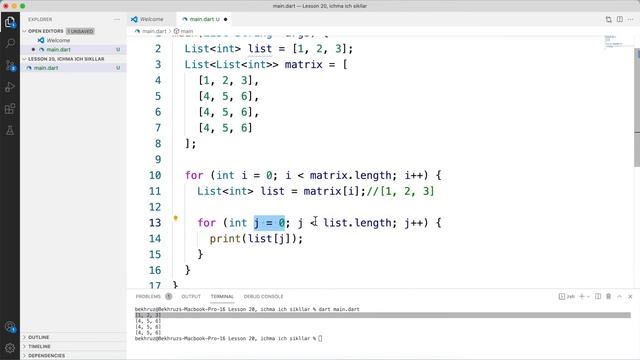640x360 pixels.
Task: Click the Problems count badge
Action: [169, 296]
